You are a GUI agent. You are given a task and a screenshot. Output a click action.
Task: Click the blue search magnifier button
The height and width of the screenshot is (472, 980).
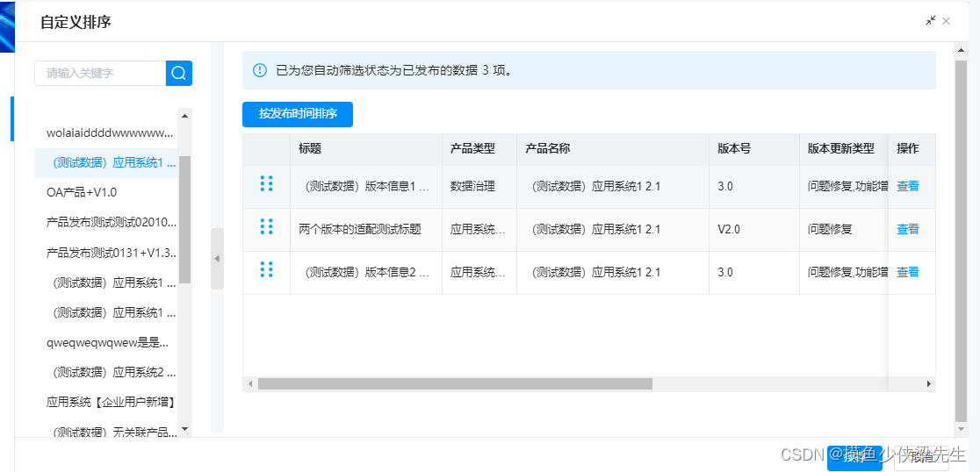tap(179, 73)
